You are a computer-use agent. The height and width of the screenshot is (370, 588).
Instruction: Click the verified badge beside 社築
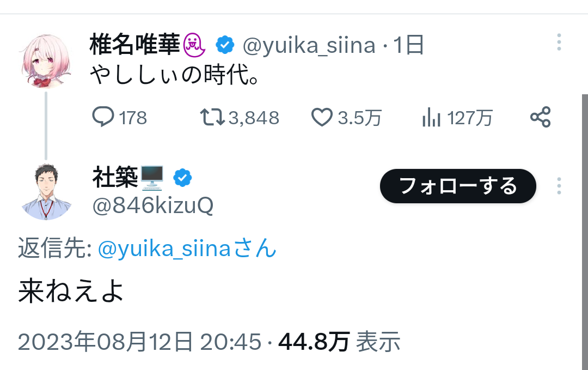tap(182, 178)
